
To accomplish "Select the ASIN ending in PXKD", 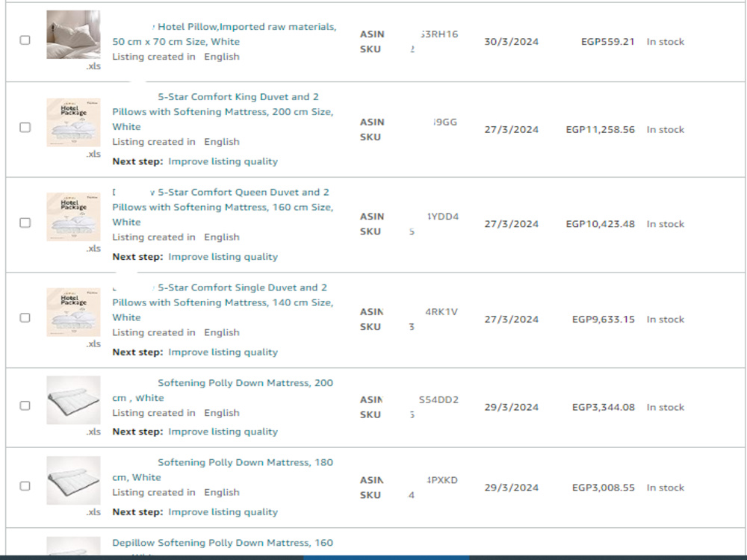I will point(442,480).
